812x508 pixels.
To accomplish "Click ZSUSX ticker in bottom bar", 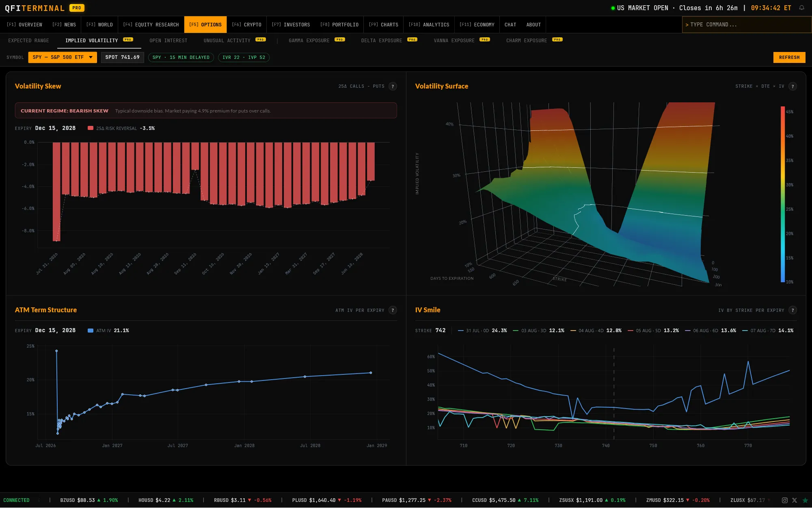I will point(592,500).
